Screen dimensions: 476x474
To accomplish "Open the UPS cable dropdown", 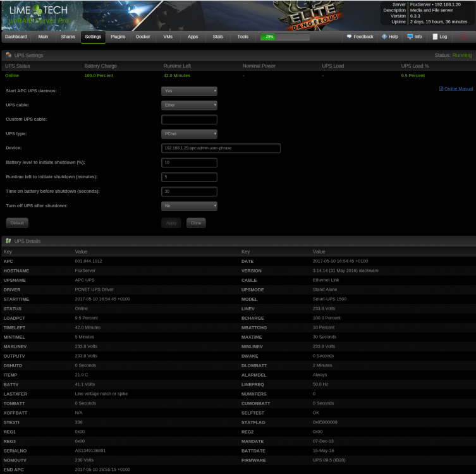I will [189, 105].
